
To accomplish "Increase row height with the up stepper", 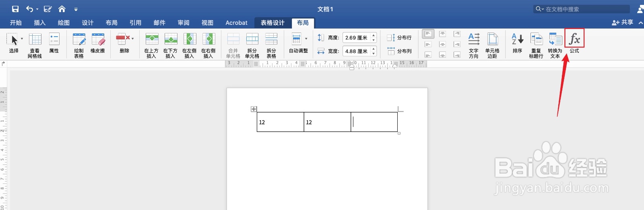I will [374, 35].
